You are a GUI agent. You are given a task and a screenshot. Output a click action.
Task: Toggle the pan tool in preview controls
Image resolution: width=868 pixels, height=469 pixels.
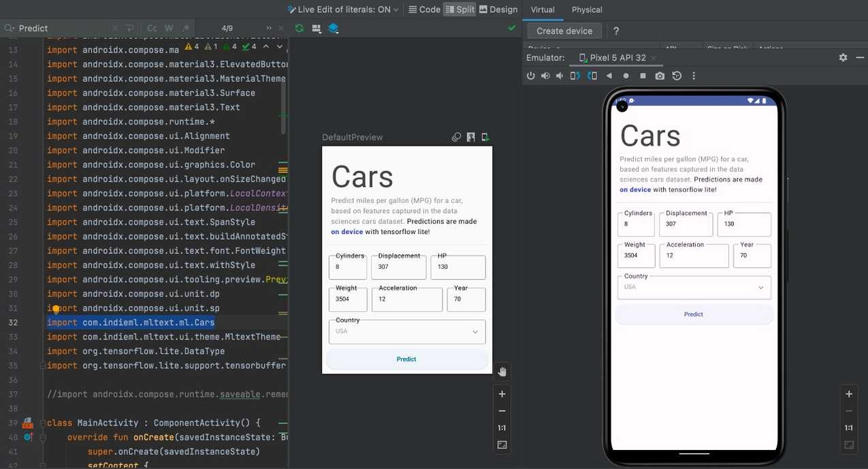502,372
